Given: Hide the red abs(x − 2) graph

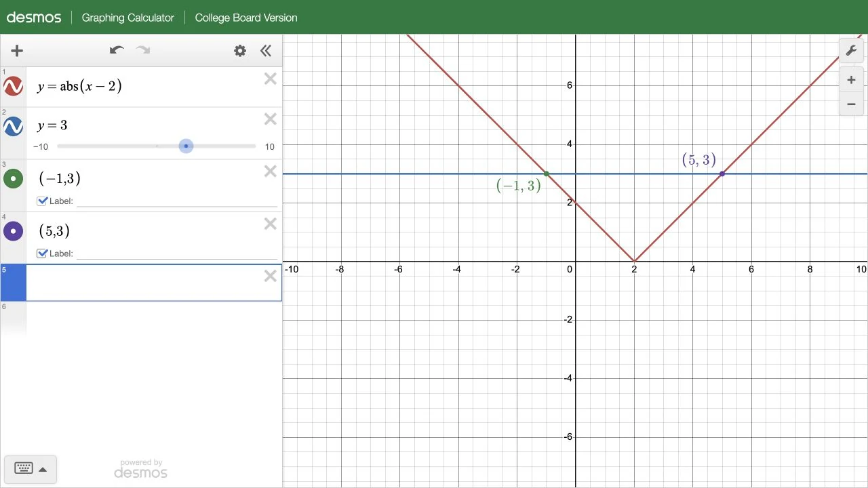Looking at the screenshot, I should coord(13,86).
